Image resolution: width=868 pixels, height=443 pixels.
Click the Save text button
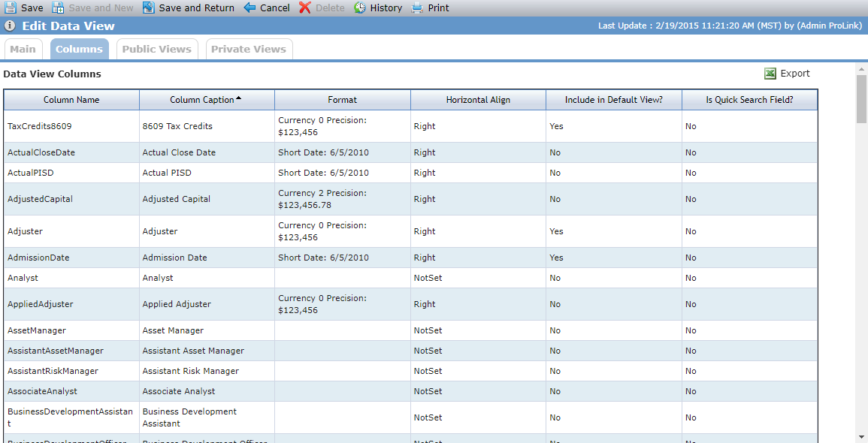tap(32, 8)
